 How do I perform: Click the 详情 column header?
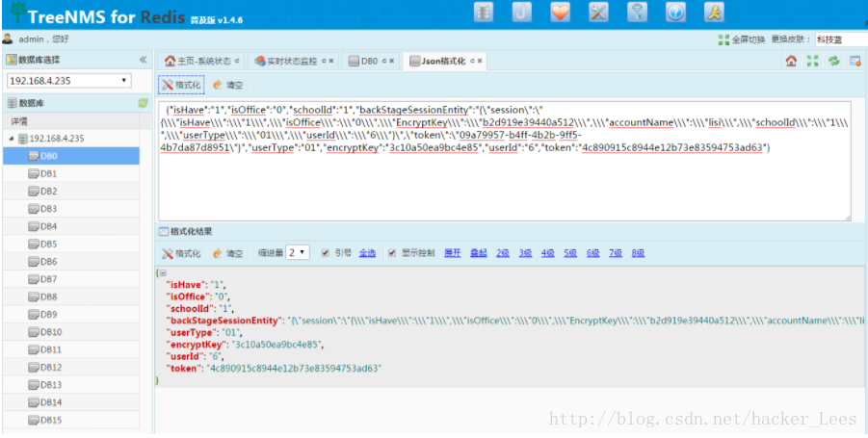pos(71,121)
